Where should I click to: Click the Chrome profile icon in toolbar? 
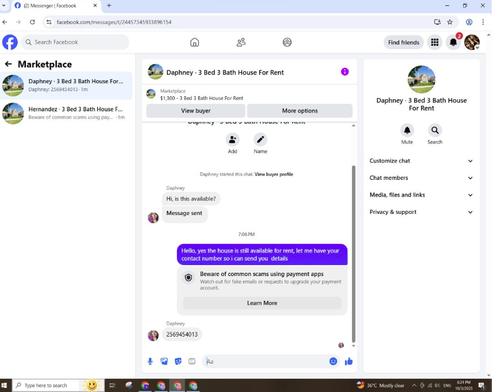point(469,22)
